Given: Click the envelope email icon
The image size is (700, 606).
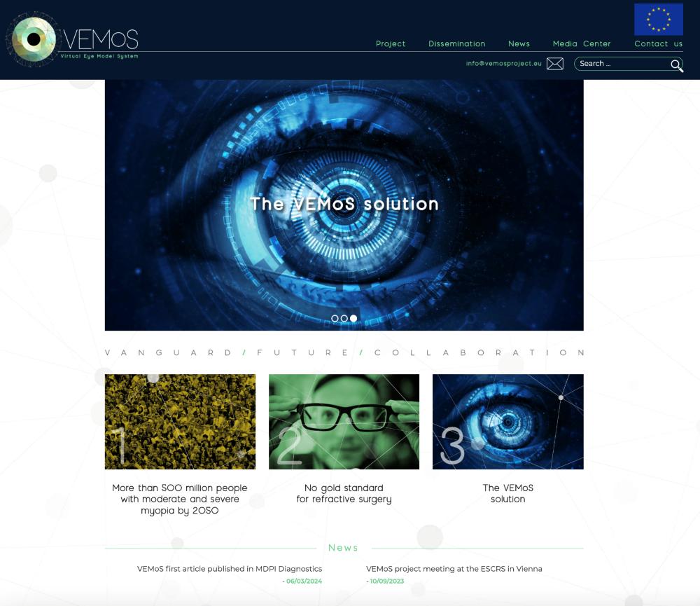Looking at the screenshot, I should coord(555,64).
